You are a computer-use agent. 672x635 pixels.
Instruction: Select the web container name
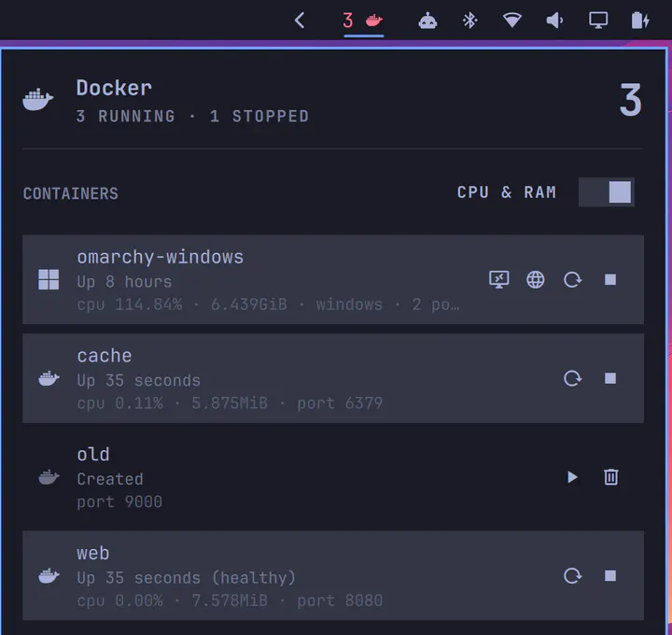[x=93, y=553]
